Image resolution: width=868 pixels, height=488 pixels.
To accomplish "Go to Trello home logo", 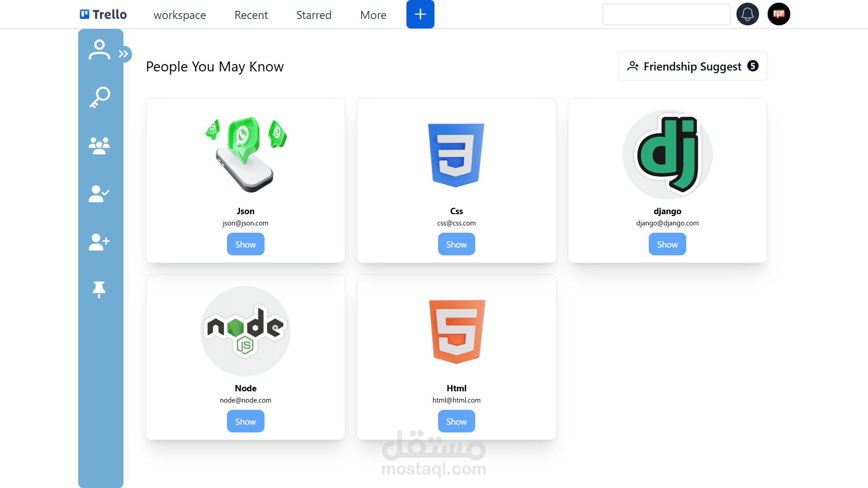I will pos(104,14).
